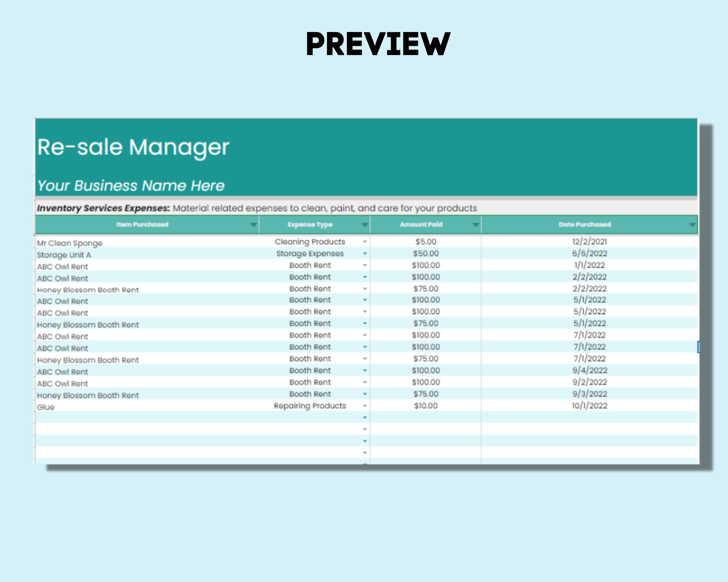The height and width of the screenshot is (582, 728).
Task: Select the Re-sale Manager title
Action: (133, 147)
